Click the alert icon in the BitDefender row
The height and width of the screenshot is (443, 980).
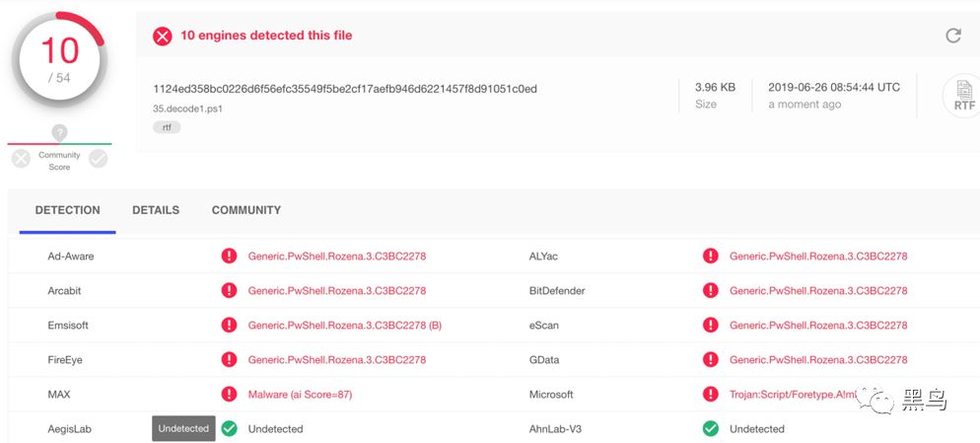(x=710, y=291)
